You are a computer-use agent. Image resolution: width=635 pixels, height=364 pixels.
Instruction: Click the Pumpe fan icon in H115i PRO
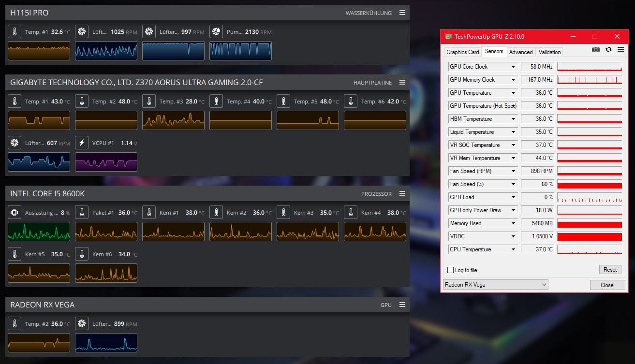click(216, 32)
